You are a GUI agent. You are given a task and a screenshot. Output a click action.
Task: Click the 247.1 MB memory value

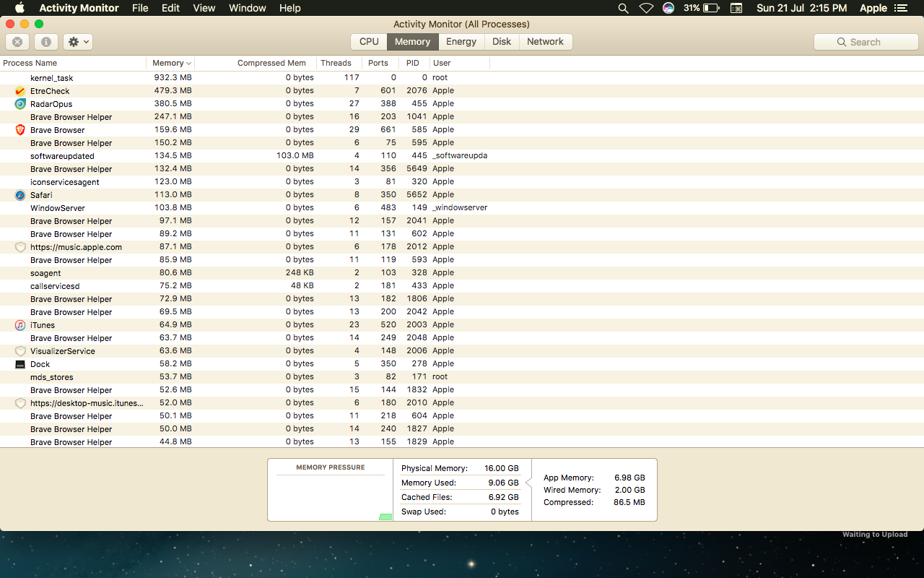173,117
